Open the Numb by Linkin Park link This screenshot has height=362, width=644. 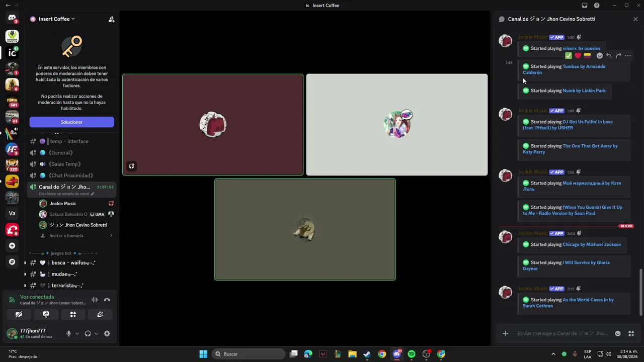coord(584,90)
